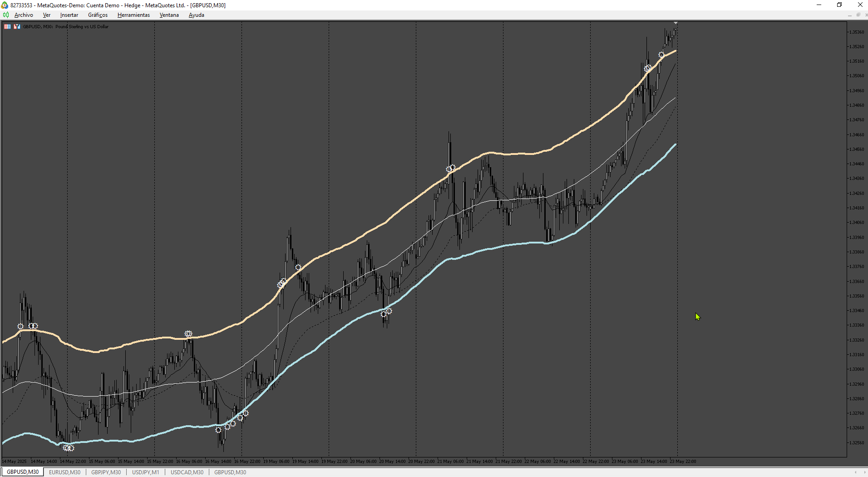Click the '23 May 22:00' time label
868x477 pixels.
click(683, 462)
